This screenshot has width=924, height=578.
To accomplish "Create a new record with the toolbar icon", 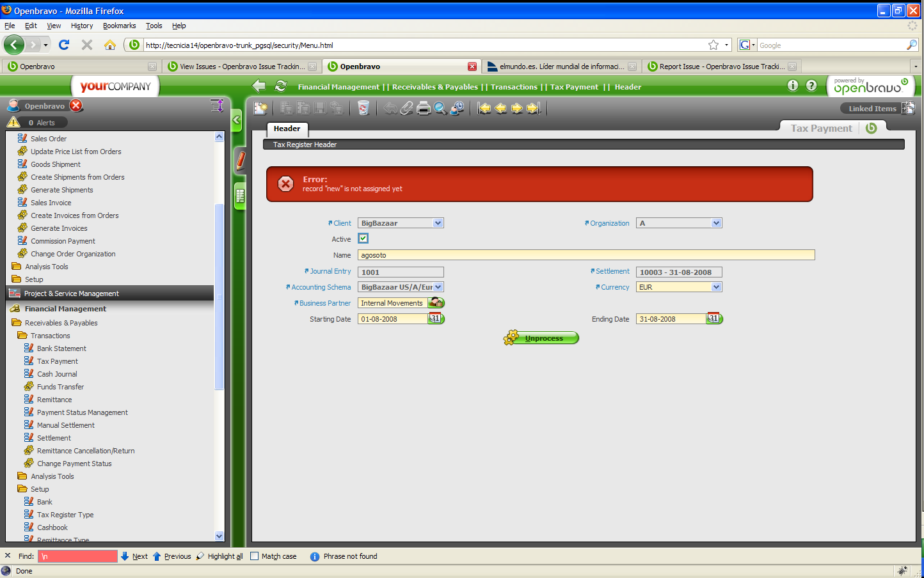I will [260, 108].
